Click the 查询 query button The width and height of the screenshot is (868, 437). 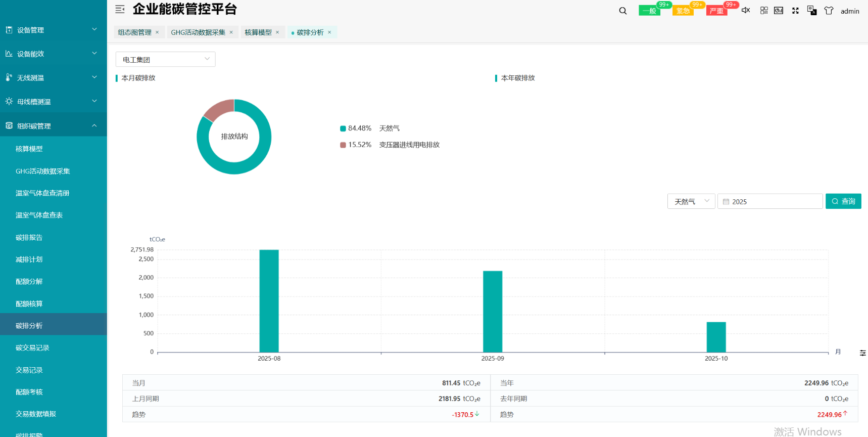(x=843, y=201)
